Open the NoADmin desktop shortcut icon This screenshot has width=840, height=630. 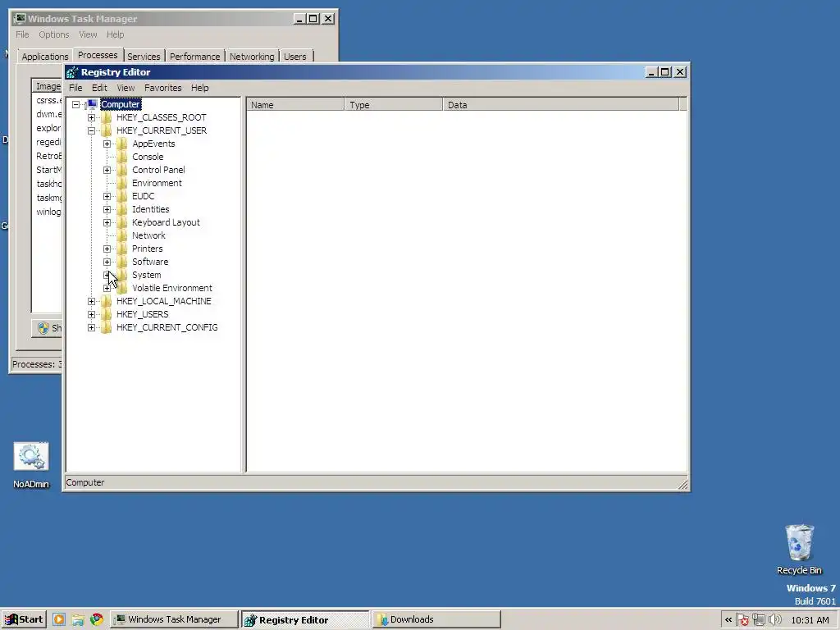click(31, 457)
